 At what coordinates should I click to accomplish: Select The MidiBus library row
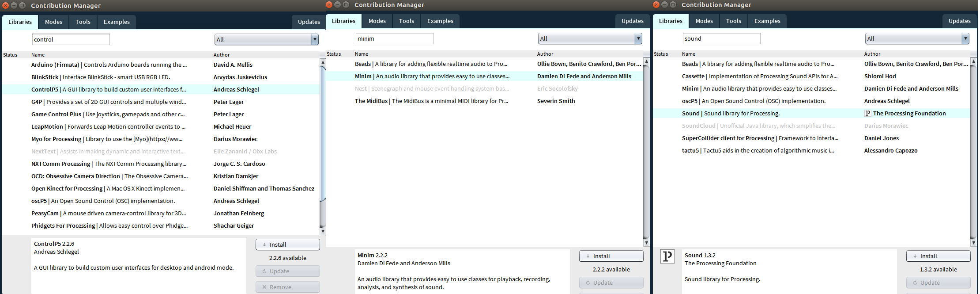pos(484,101)
